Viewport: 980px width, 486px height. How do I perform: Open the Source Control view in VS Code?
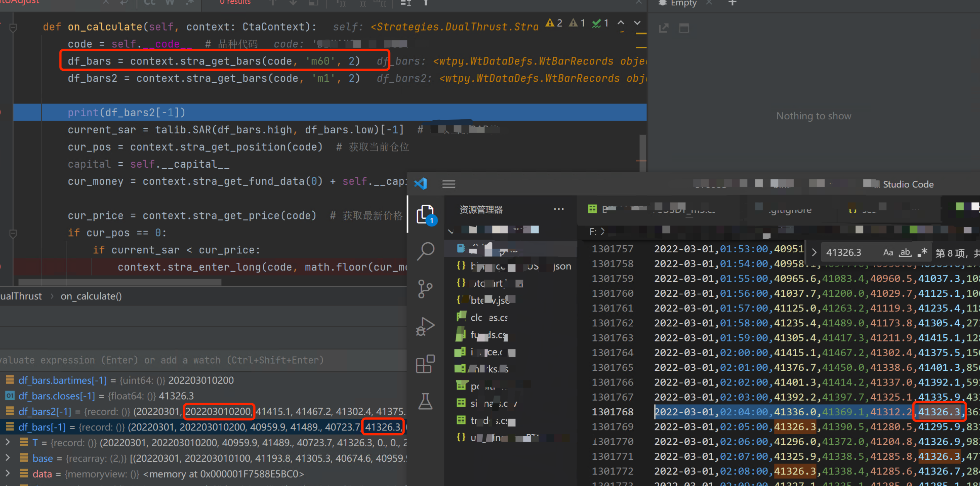coord(425,288)
